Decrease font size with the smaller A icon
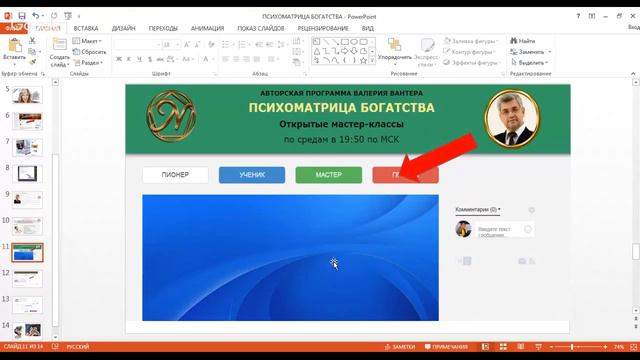 [x=197, y=44]
